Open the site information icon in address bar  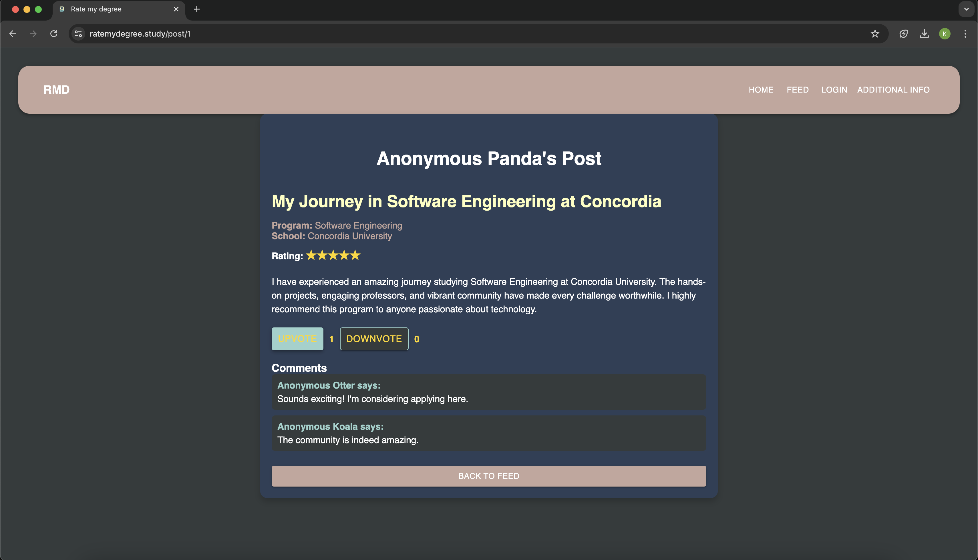click(x=79, y=34)
